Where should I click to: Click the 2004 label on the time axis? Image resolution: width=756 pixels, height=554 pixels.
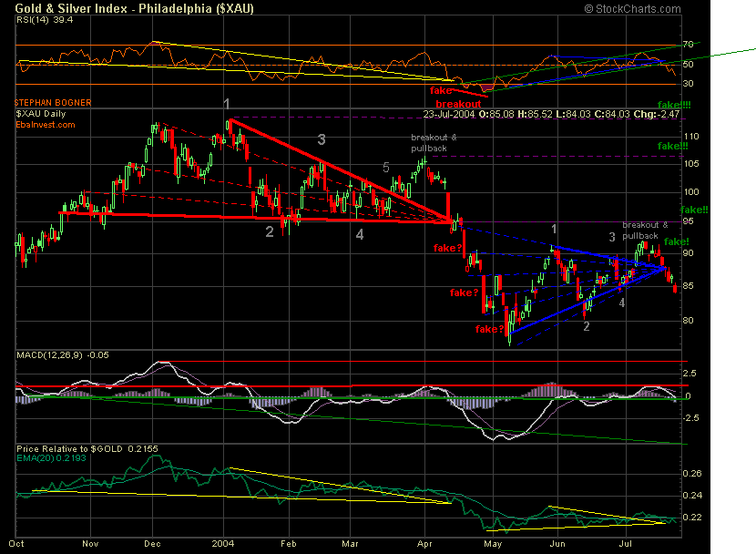point(223,543)
